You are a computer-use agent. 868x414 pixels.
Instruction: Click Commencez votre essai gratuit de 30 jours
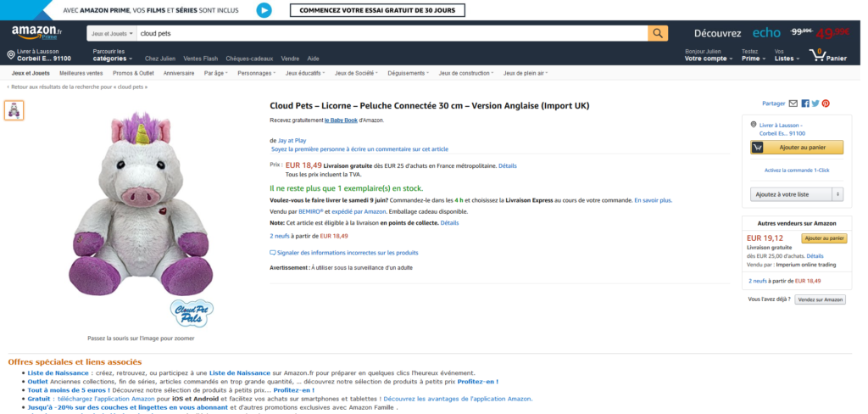(377, 10)
